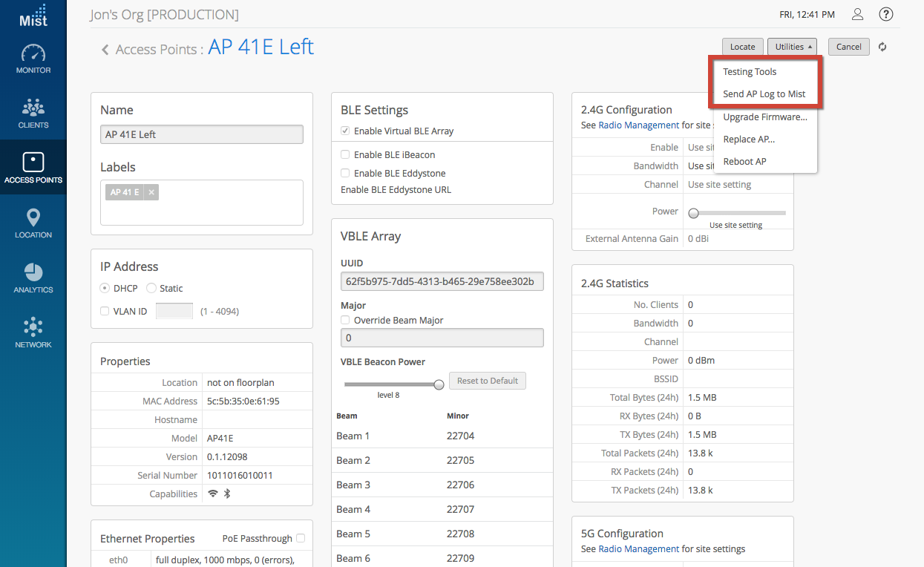Click the Reset to Default button
Viewport: 924px width, 567px height.
point(487,381)
